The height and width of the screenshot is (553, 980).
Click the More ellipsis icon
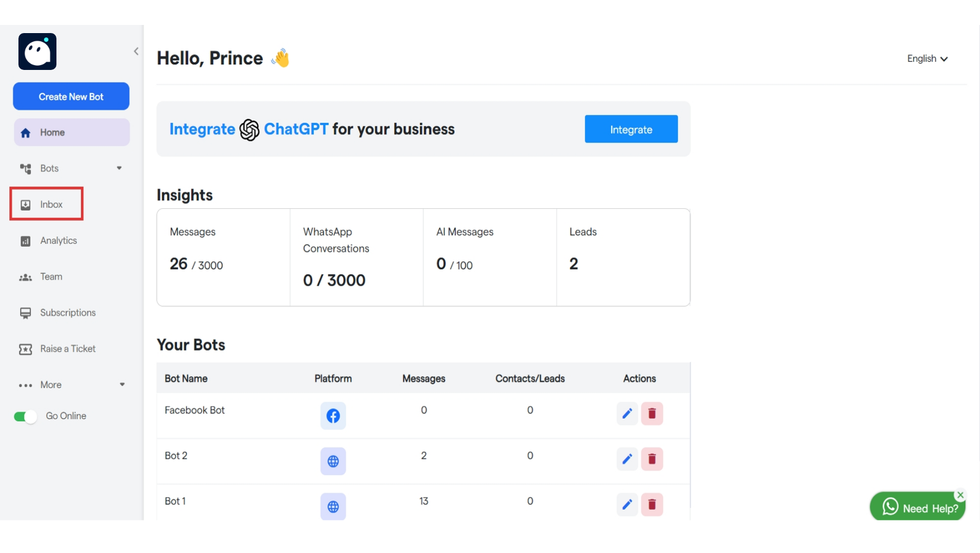click(x=26, y=385)
